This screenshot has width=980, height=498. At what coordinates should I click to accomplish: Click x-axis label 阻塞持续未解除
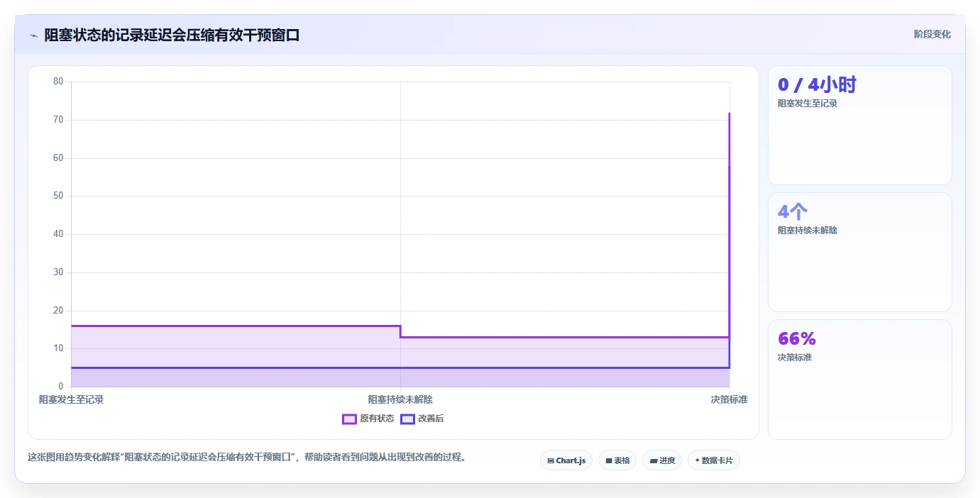(400, 399)
